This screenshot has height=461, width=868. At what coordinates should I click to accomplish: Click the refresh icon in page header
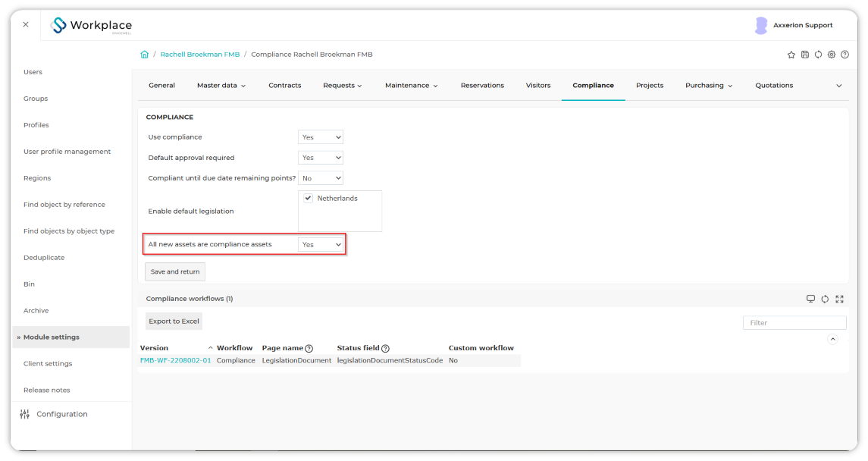click(818, 55)
